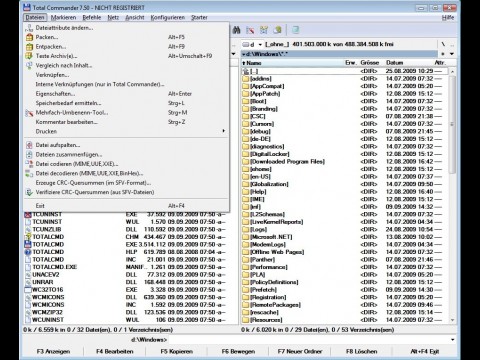Click the parent directory [..] icon
Screen dimensions: 480x360
[x=246, y=71]
